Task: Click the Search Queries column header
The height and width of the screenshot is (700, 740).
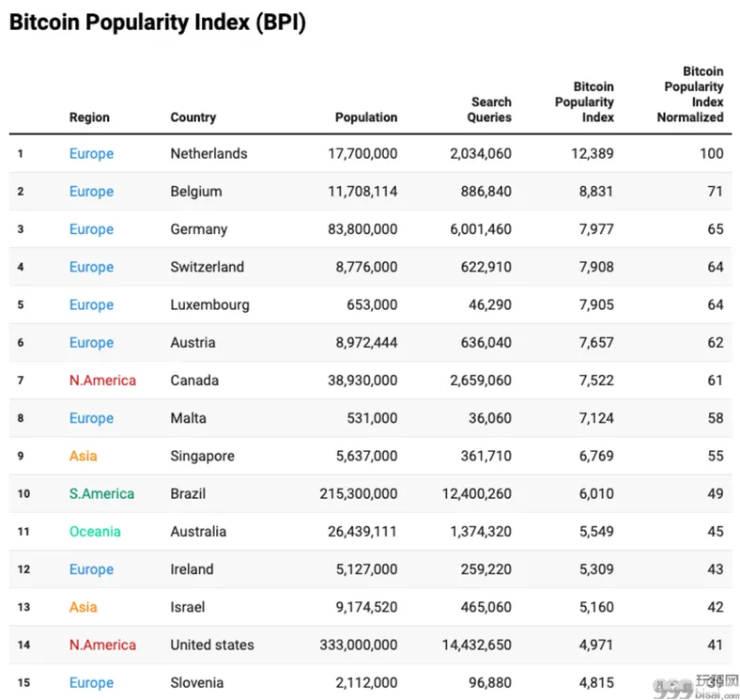Action: [x=489, y=110]
